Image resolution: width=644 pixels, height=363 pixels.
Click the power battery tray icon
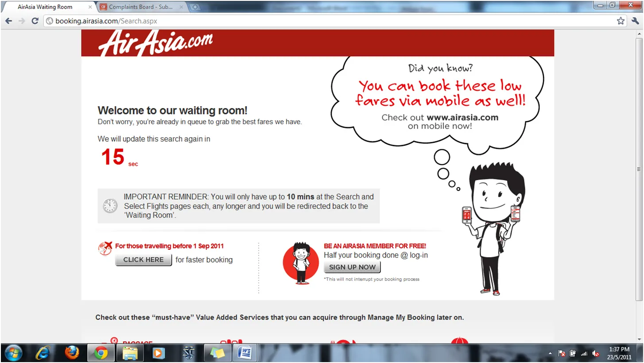pos(573,354)
